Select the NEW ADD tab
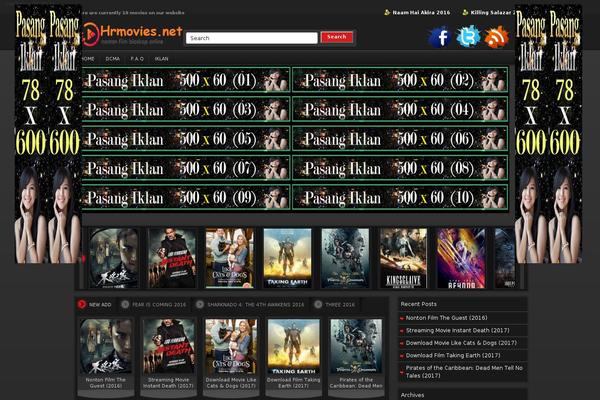 point(95,305)
